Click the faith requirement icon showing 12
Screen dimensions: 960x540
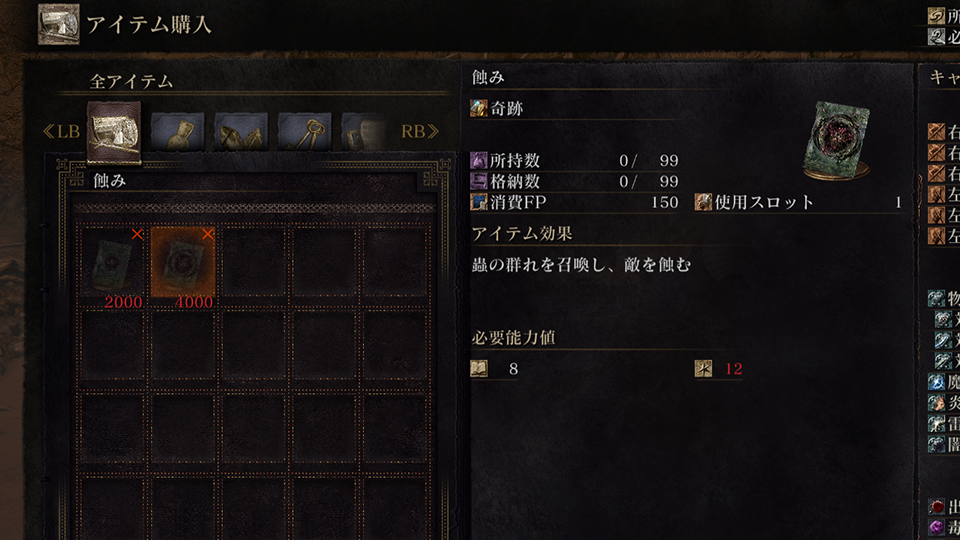[703, 369]
